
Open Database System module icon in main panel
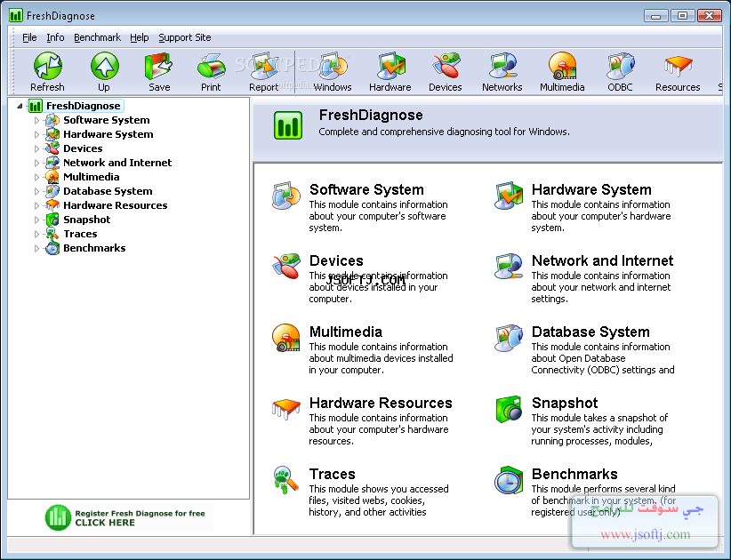click(509, 338)
